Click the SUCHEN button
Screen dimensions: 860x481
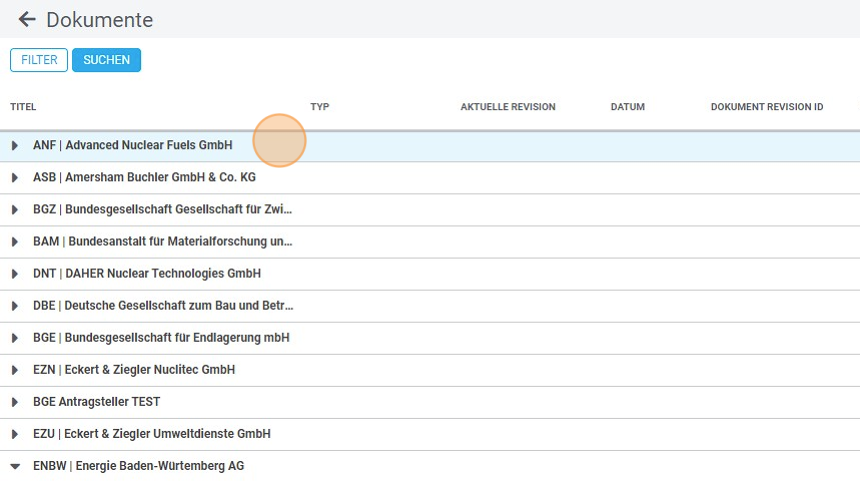click(x=106, y=60)
